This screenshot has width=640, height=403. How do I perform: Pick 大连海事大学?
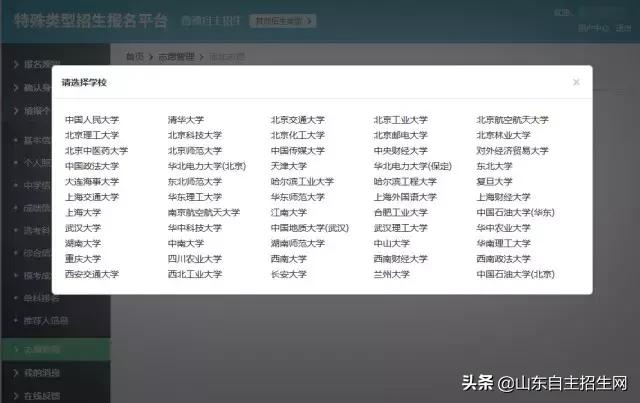(92, 182)
